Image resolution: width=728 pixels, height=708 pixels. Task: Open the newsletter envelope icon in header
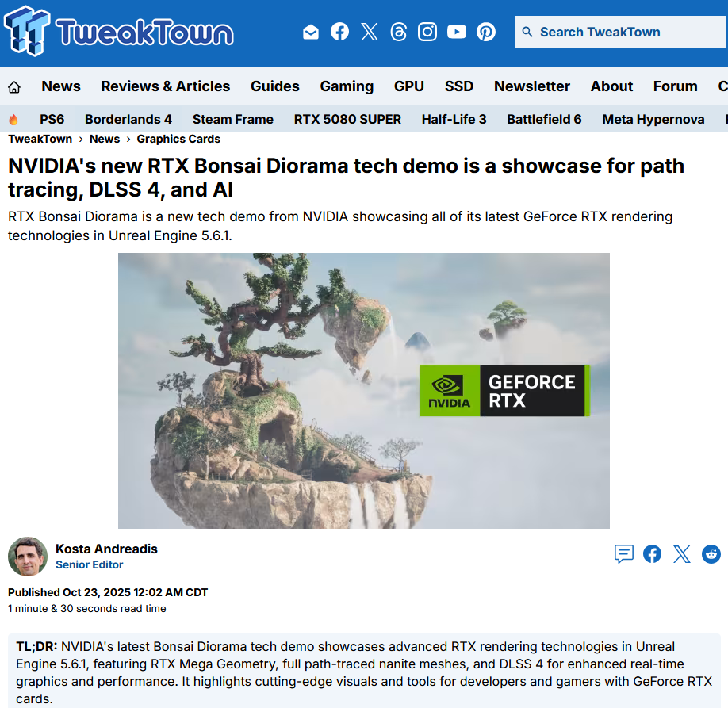pyautogui.click(x=311, y=32)
